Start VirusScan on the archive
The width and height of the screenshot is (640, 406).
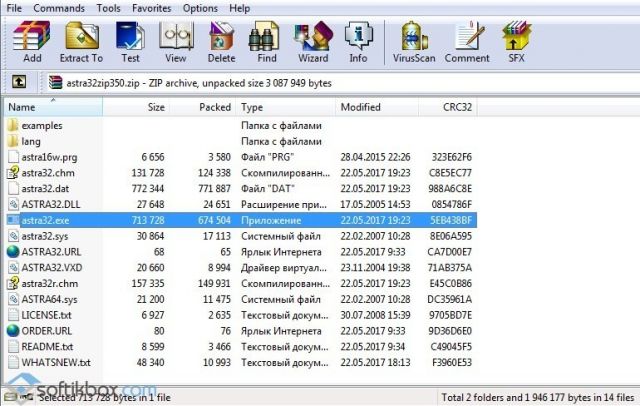click(414, 42)
